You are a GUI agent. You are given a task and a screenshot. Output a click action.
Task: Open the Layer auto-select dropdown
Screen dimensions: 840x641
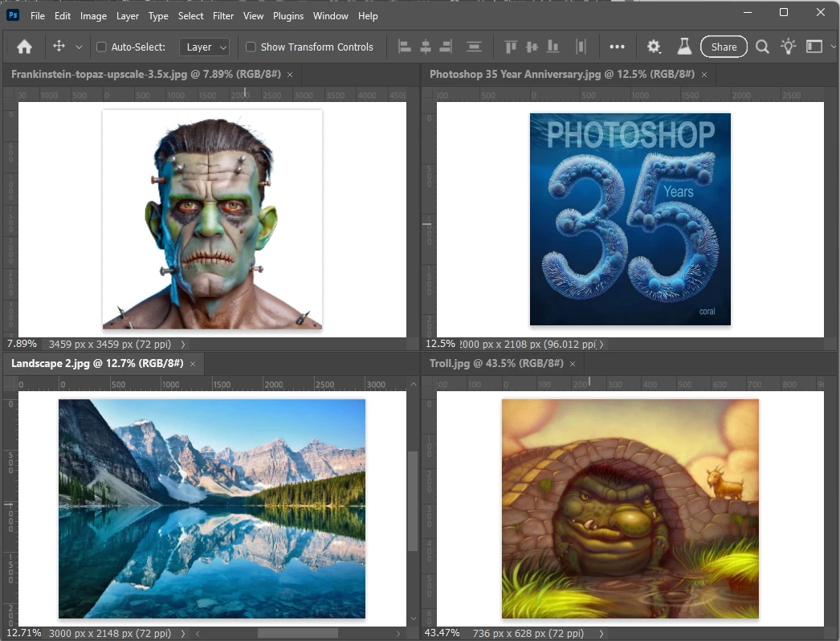coord(205,47)
